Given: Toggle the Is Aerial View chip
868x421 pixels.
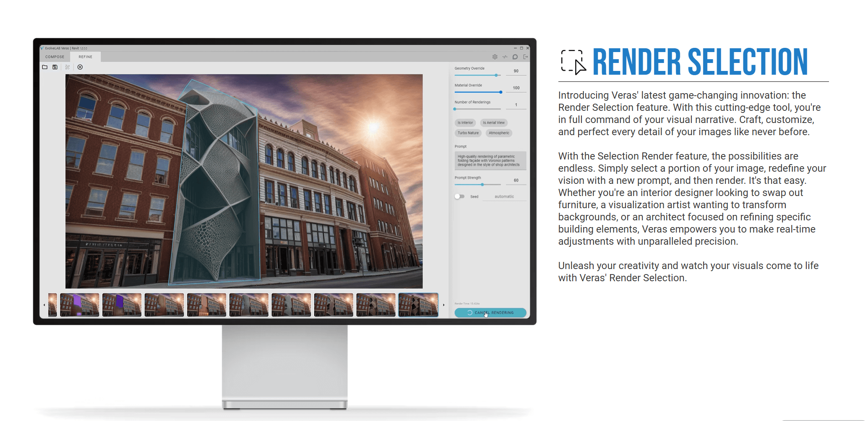Looking at the screenshot, I should coord(494,123).
